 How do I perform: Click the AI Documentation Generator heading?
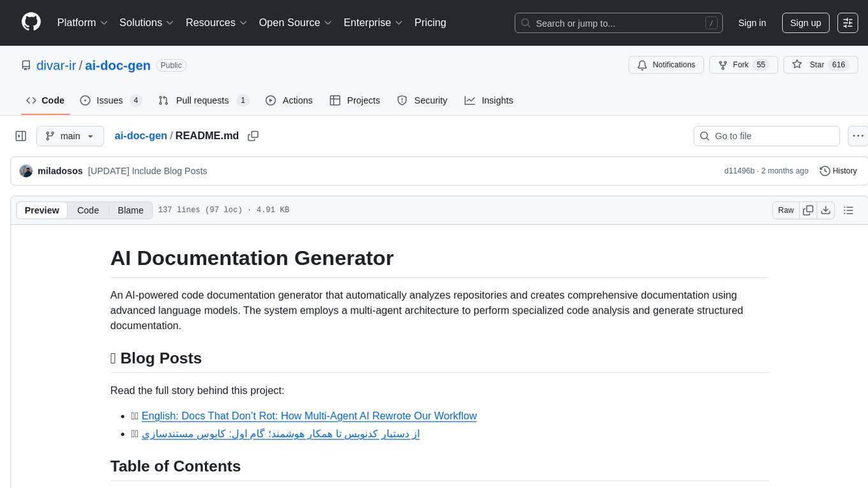coord(252,258)
